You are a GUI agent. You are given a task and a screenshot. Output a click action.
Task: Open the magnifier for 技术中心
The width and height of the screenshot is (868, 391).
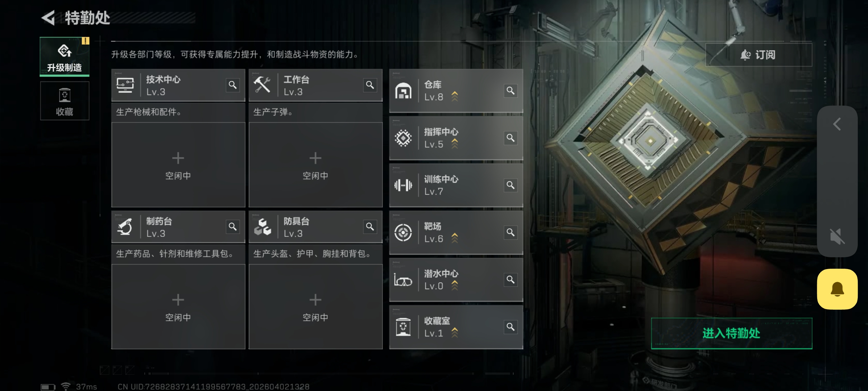coord(232,85)
